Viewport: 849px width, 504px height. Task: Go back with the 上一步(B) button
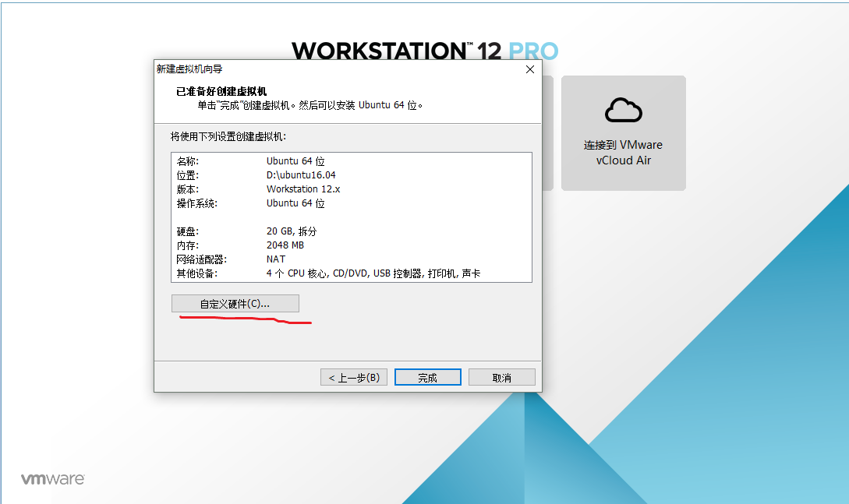[354, 378]
